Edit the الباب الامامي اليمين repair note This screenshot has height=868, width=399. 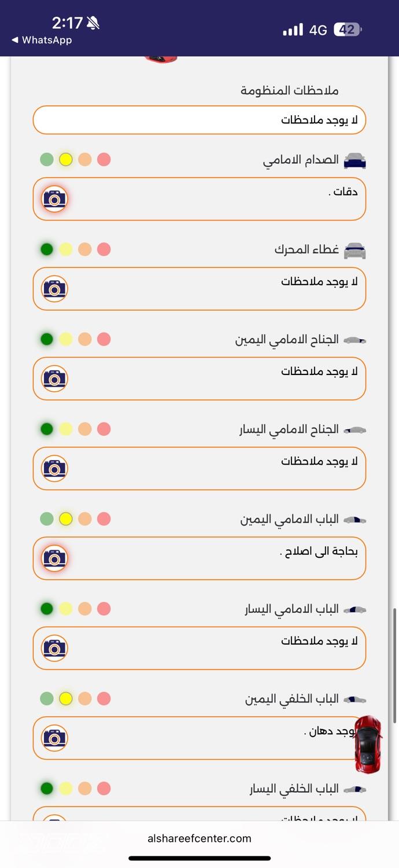click(214, 558)
